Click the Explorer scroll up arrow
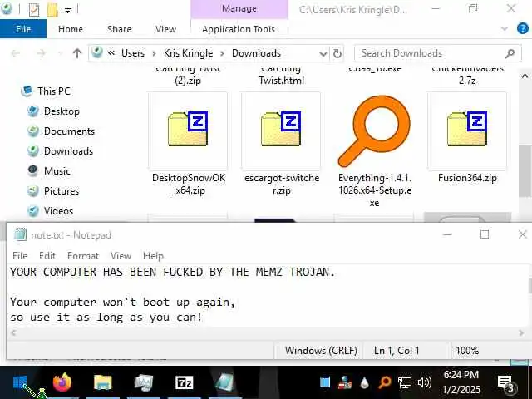This screenshot has height=399, width=532. tap(525, 76)
